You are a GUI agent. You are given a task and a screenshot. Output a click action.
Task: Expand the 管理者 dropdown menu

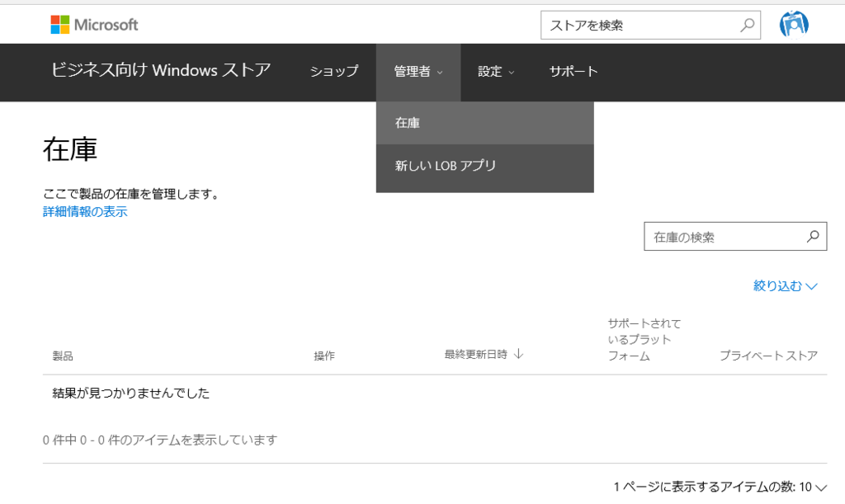coord(417,72)
